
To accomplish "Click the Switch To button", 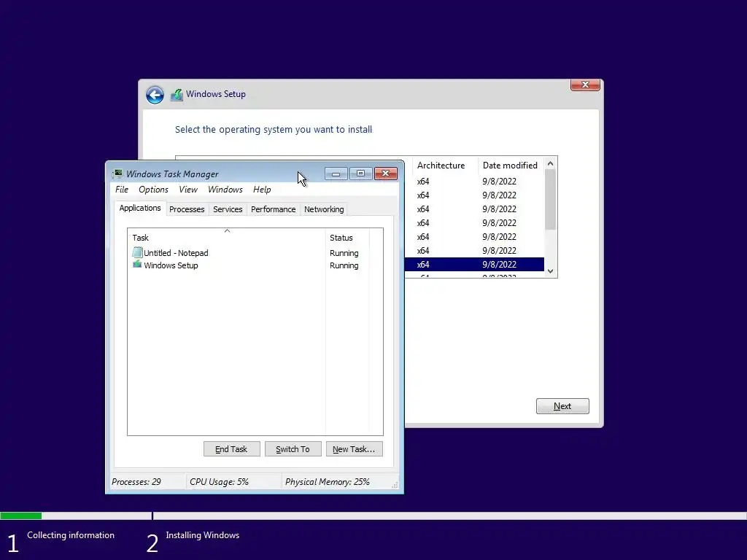I will tap(293, 449).
